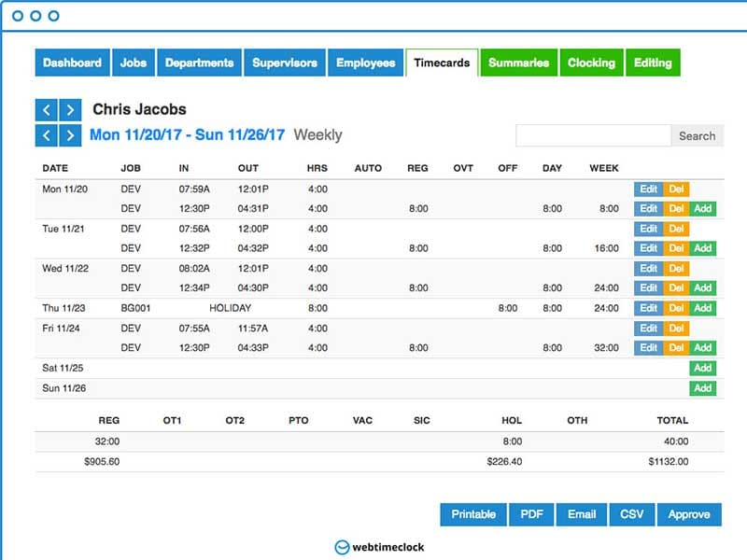The width and height of the screenshot is (747, 560).
Task: Go to next employee using arrow beside Chris Jacobs
Action: pos(70,110)
